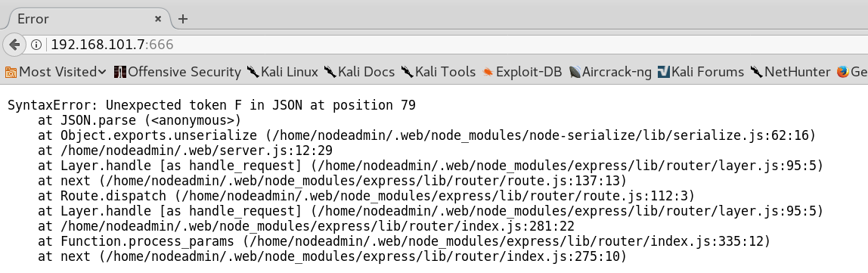Open the Kali Docs bookmark

359,72
